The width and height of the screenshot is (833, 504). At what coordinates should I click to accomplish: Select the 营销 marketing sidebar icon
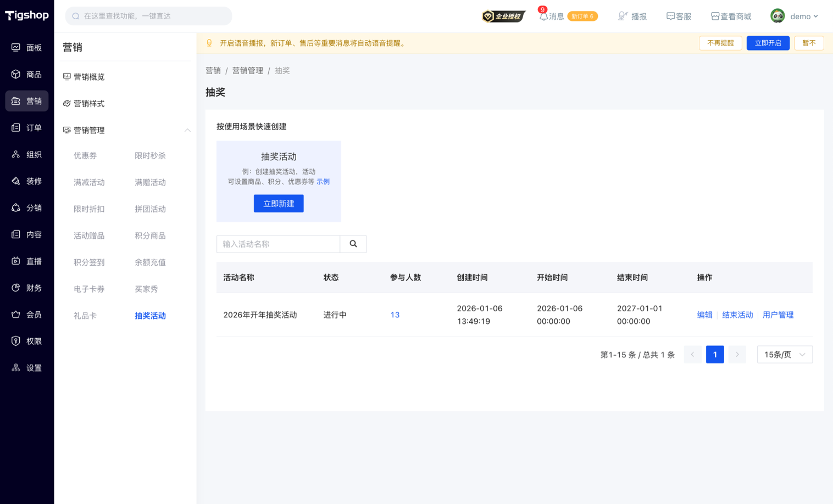[16, 101]
